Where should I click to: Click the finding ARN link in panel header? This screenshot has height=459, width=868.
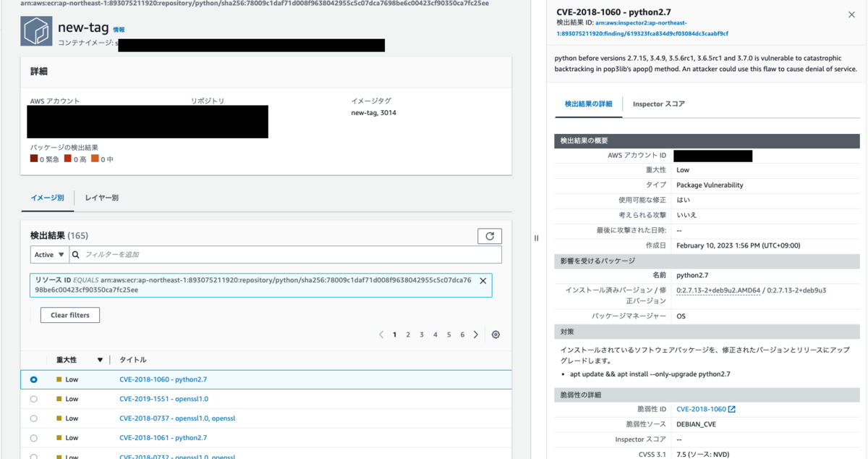(x=642, y=28)
